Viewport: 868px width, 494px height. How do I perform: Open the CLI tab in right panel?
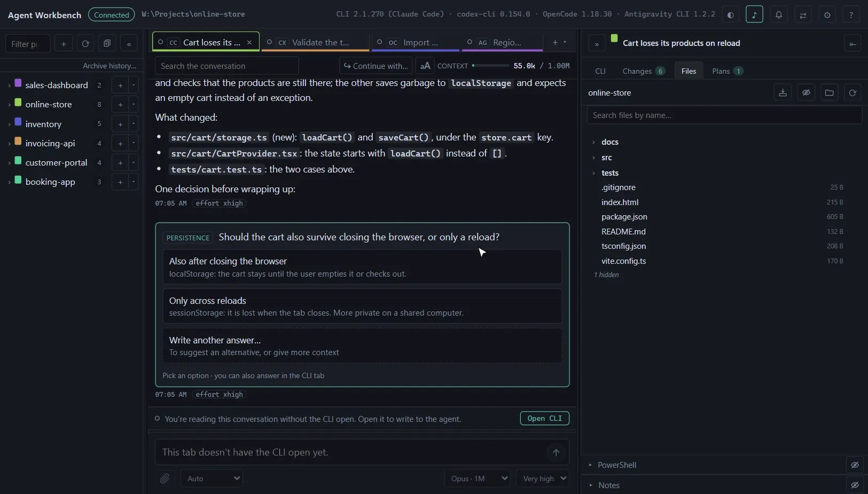[x=600, y=71]
